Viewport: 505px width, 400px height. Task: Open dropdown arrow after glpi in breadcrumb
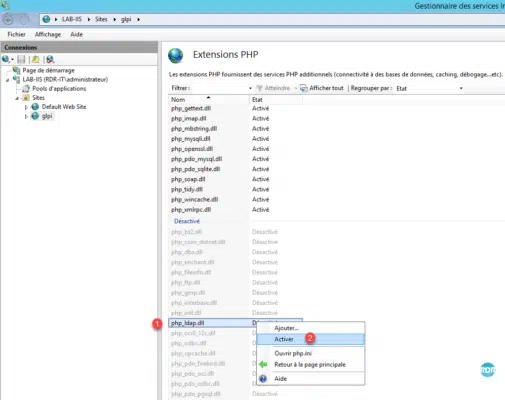coord(138,19)
